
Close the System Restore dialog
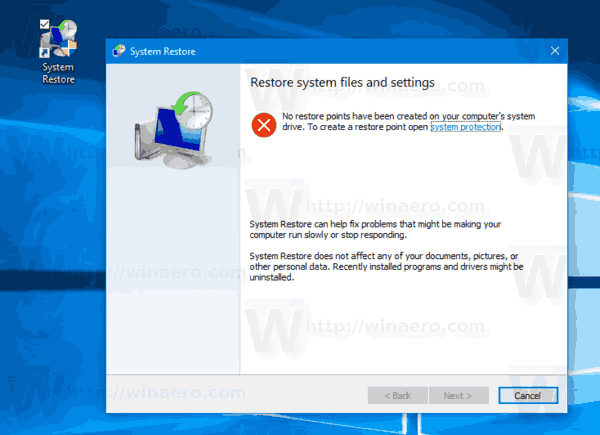(x=554, y=51)
